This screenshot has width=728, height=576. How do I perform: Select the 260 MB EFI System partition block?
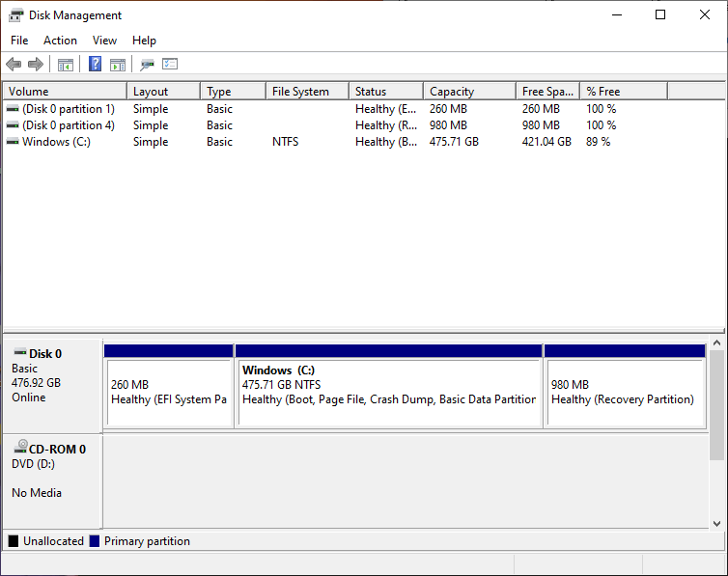click(x=169, y=385)
